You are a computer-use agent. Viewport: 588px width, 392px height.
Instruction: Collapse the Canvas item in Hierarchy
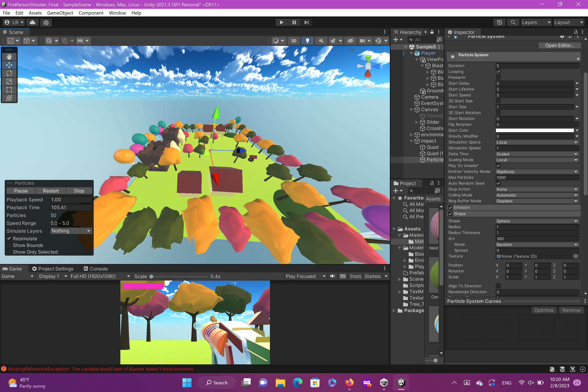411,110
